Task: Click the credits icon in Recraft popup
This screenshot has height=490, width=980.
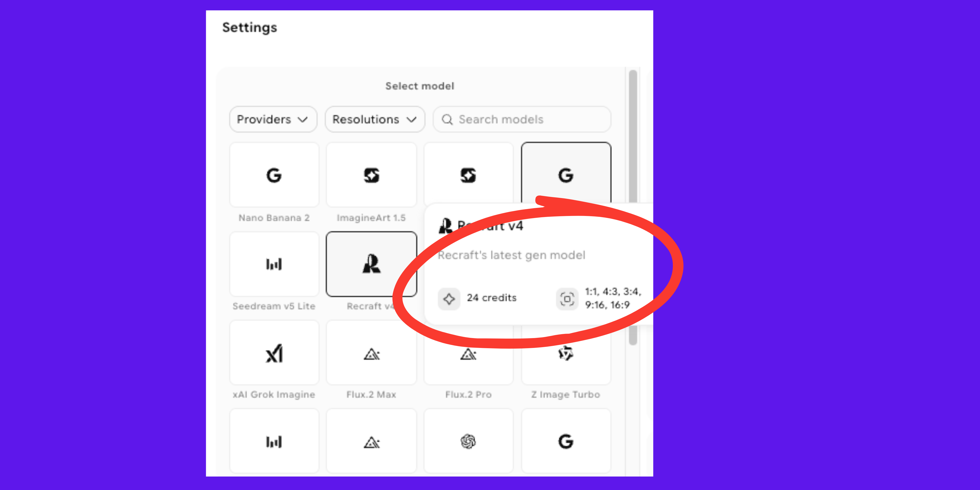Action: point(449,299)
